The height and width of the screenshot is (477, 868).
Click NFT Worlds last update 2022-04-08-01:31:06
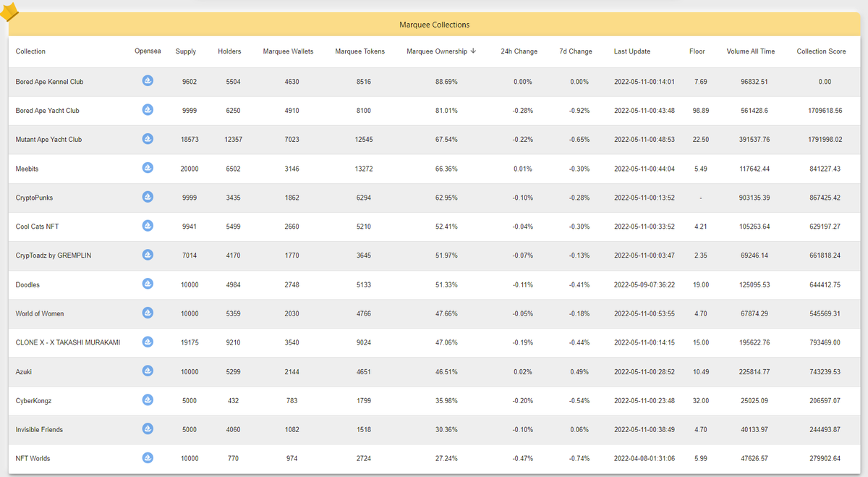click(644, 458)
